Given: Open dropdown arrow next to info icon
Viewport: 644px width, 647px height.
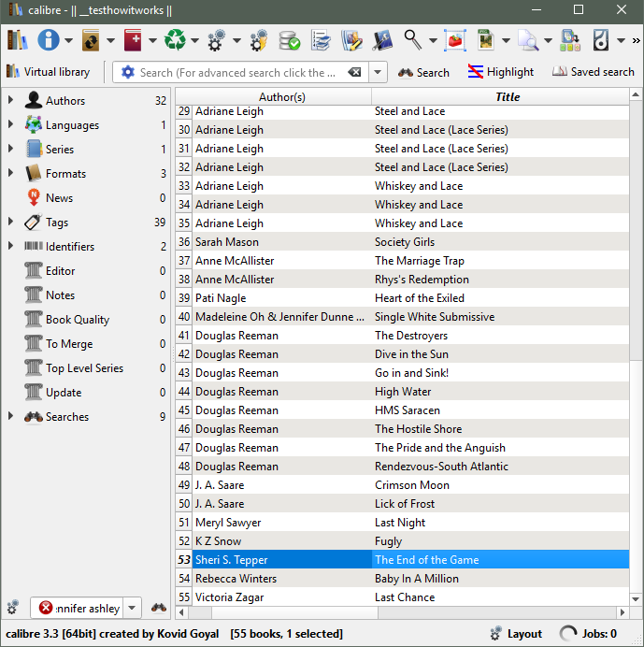Looking at the screenshot, I should 69,40.
